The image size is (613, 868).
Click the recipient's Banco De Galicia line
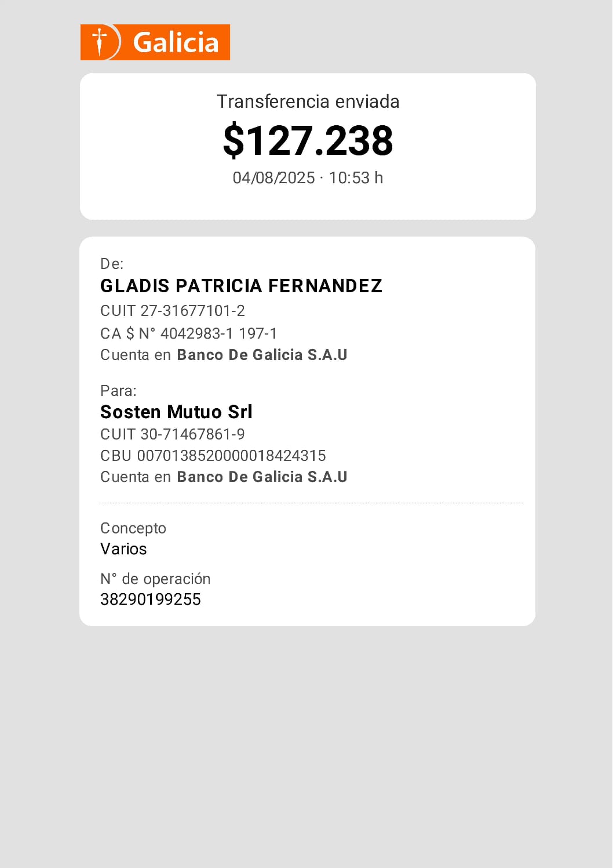224,477
